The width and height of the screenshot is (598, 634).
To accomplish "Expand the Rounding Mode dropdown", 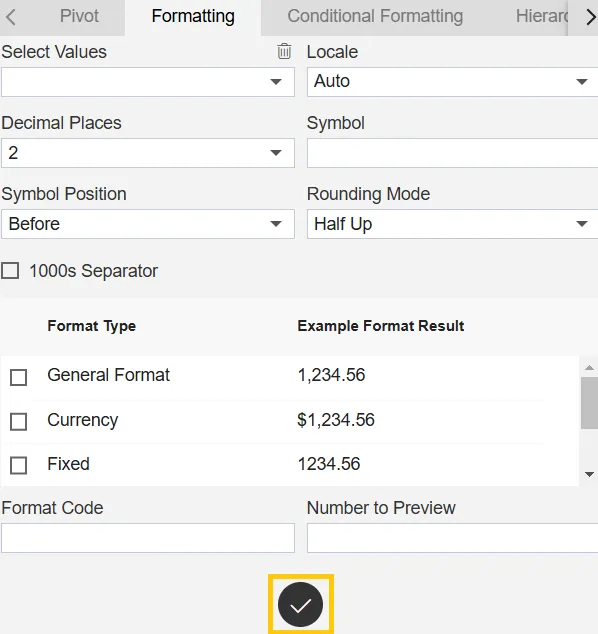I will tap(452, 224).
